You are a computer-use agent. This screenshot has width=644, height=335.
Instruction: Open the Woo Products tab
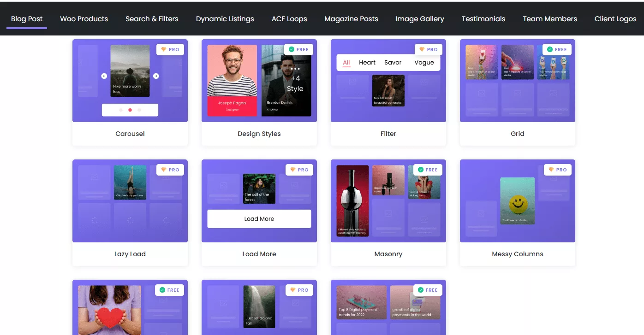(x=84, y=19)
